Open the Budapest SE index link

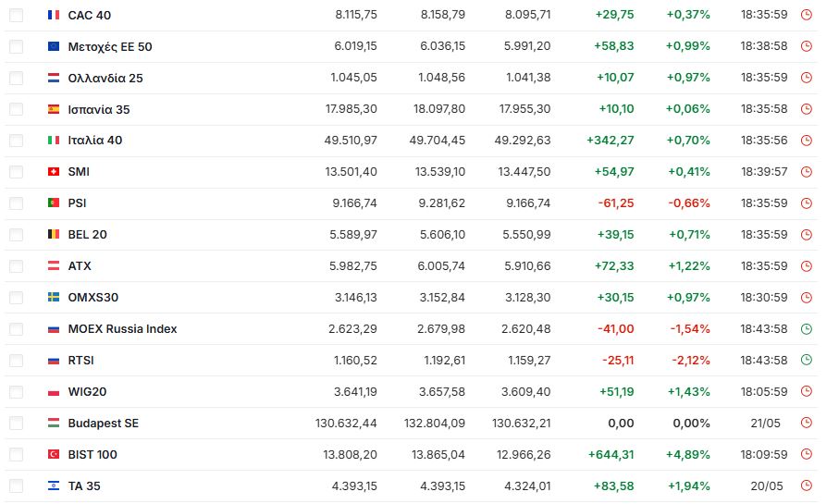pos(104,424)
